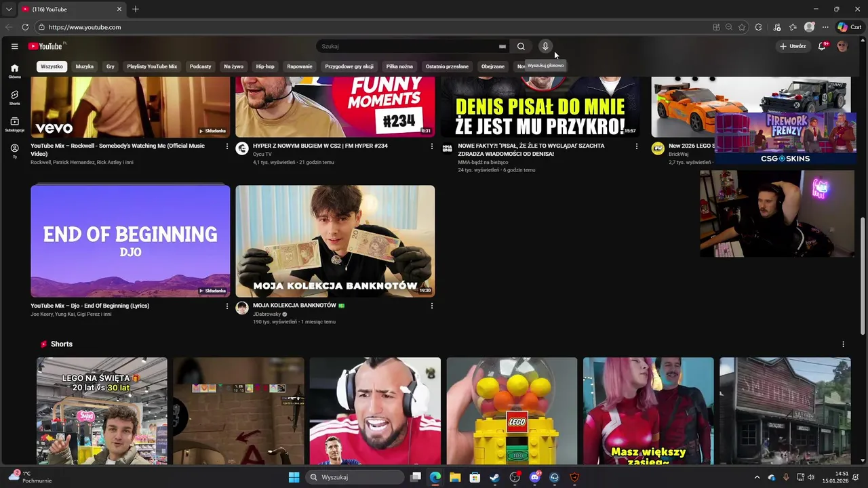This screenshot has width=868, height=488.
Task: Open the tab actions dropdown arrow
Action: point(8,9)
